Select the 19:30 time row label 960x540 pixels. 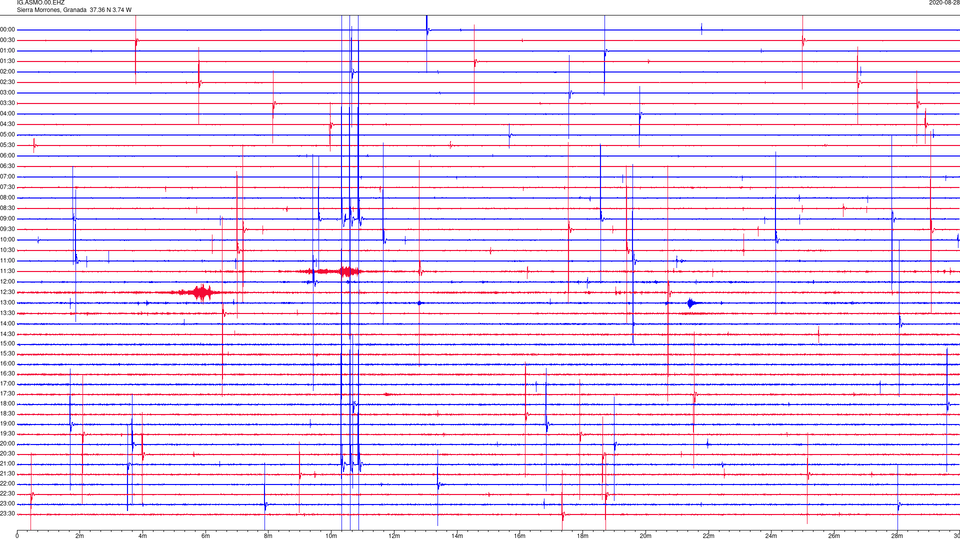click(x=8, y=433)
